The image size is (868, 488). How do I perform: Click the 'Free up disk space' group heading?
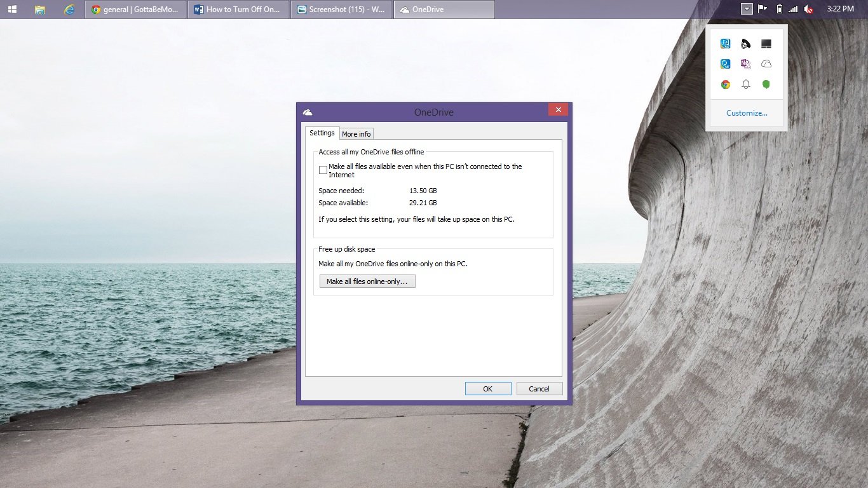[347, 249]
